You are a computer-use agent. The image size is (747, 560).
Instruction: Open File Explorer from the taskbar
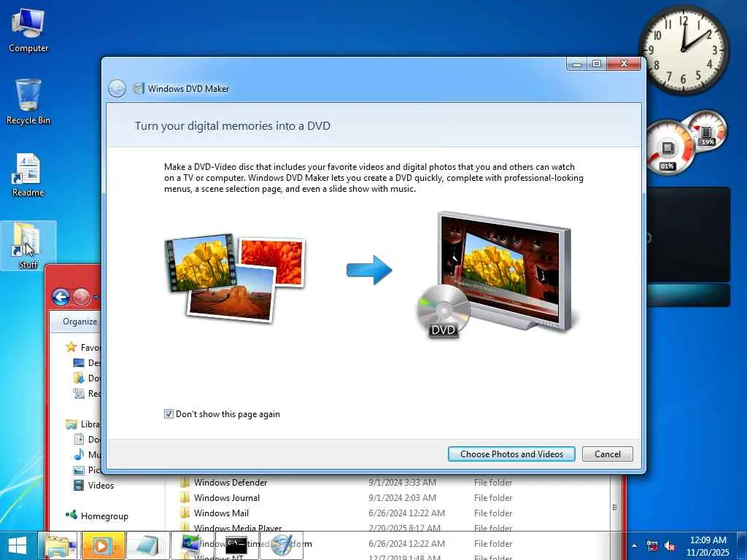click(59, 545)
